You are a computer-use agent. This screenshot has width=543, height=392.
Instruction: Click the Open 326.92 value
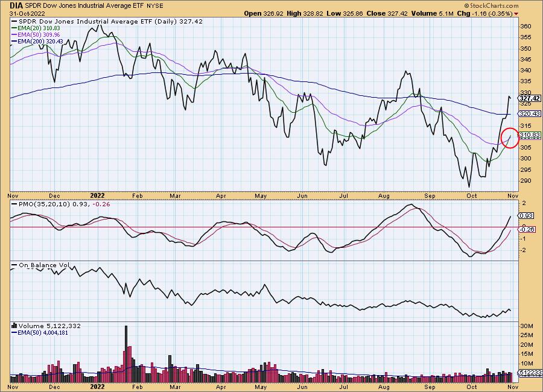pos(264,13)
